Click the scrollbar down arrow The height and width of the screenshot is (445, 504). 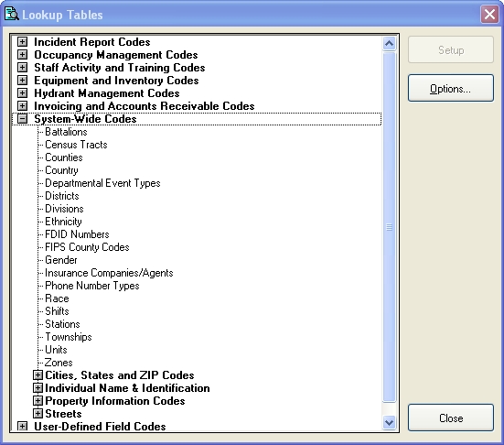(x=390, y=422)
